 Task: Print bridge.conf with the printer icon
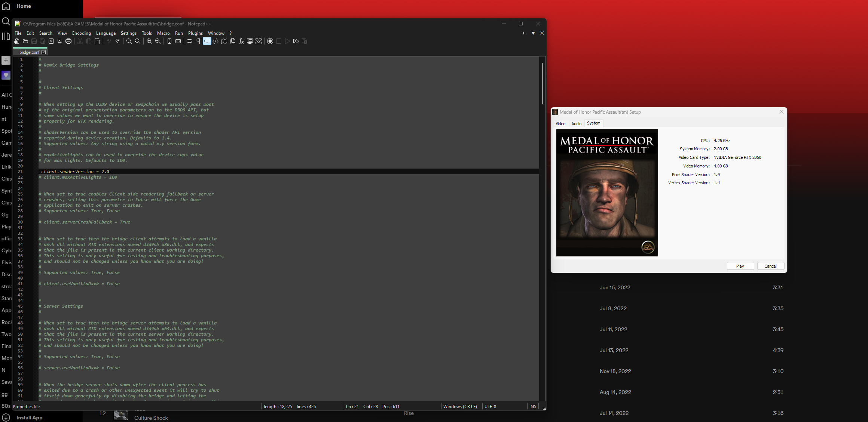point(68,41)
